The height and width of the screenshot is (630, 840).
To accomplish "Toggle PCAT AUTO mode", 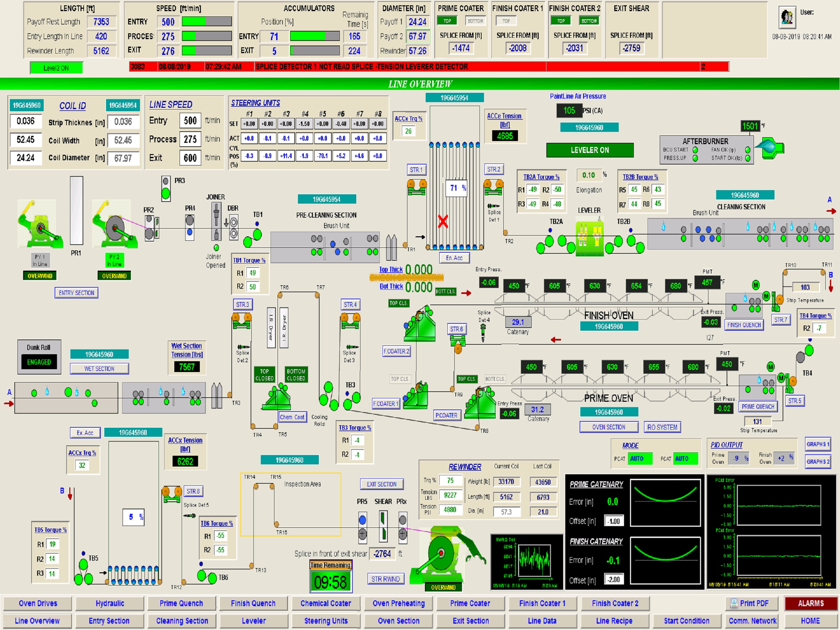I will [640, 459].
